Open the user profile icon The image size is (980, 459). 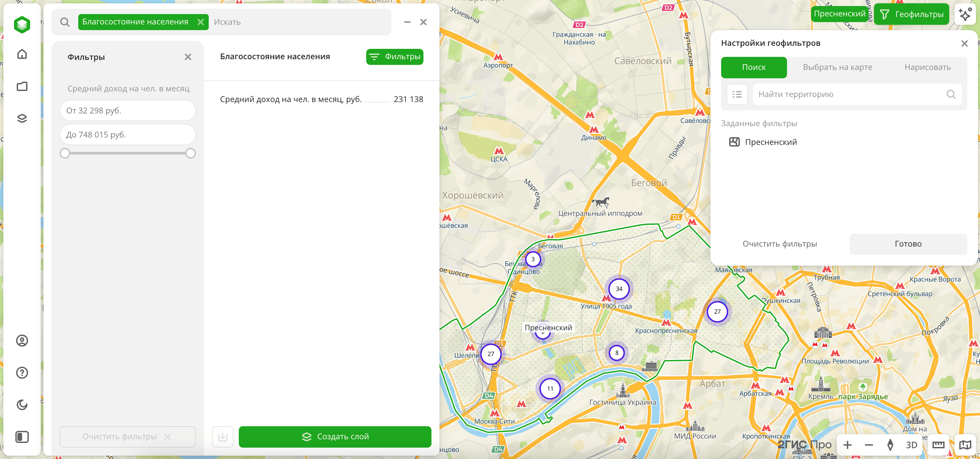tap(22, 340)
